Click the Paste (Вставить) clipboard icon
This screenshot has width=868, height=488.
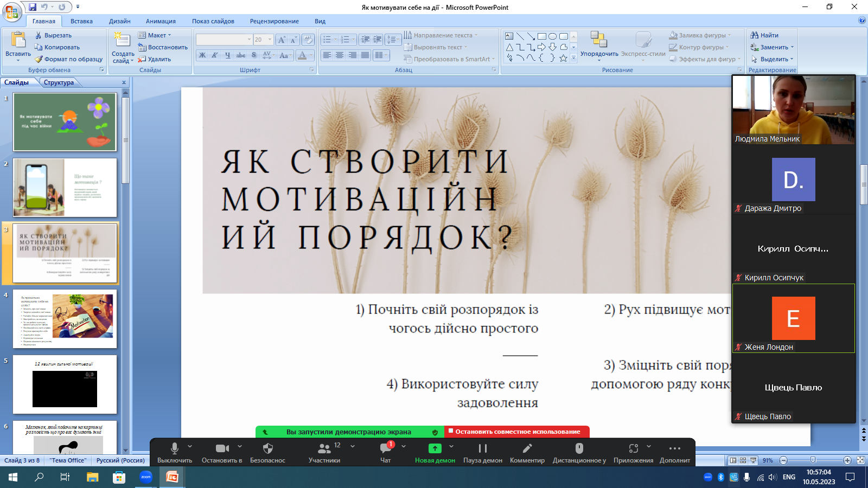(18, 40)
